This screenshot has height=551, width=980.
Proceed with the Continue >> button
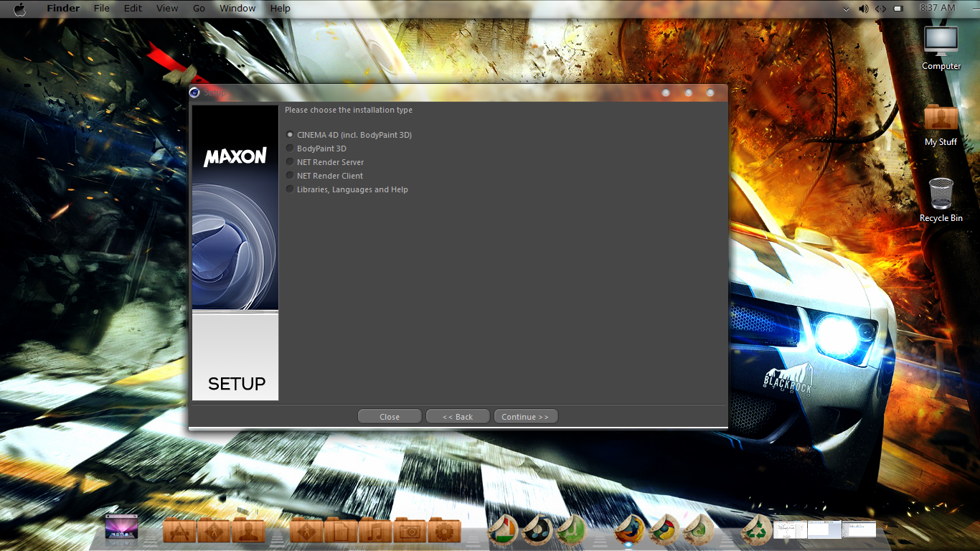point(525,417)
